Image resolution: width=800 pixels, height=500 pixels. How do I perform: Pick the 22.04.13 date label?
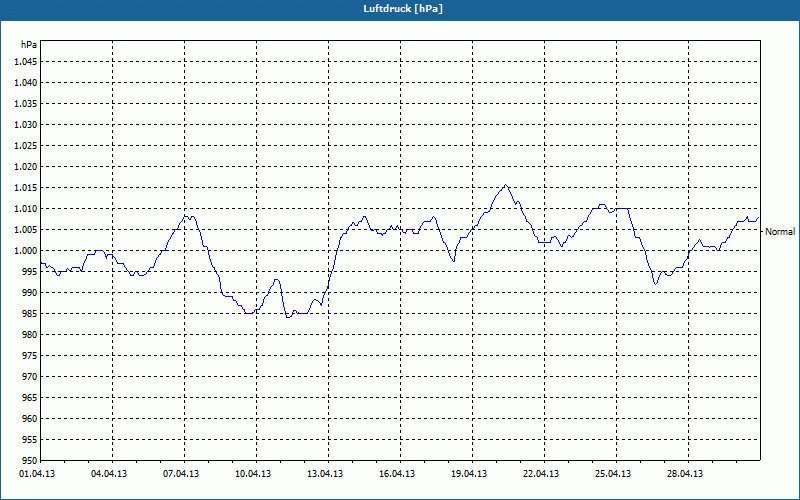click(541, 474)
